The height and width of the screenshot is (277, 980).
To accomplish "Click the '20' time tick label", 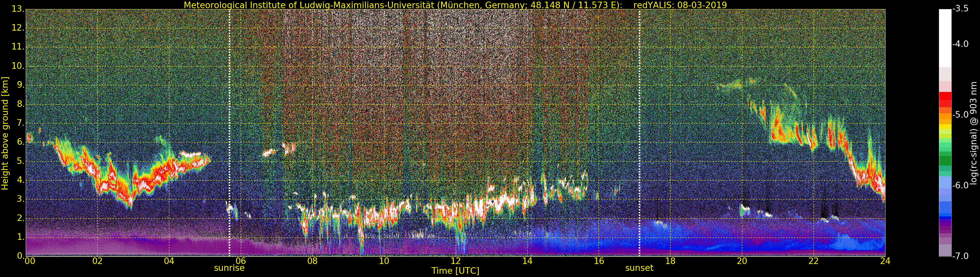I will (742, 261).
